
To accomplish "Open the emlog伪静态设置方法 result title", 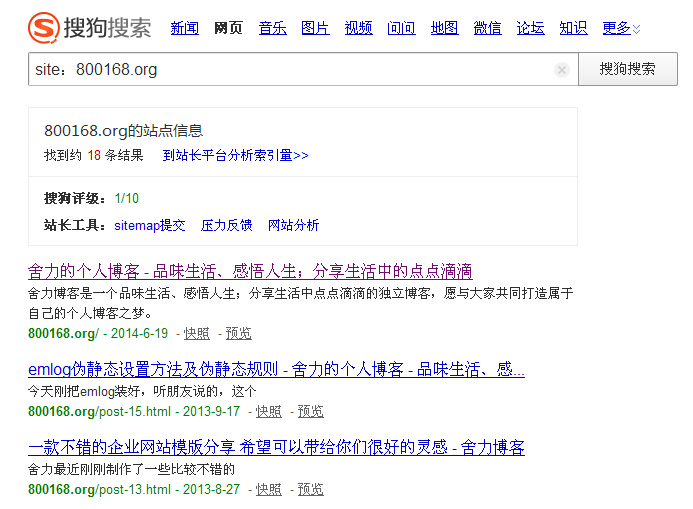I will (x=276, y=369).
